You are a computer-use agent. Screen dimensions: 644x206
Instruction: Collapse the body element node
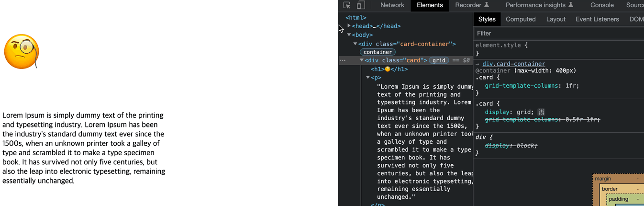349,35
